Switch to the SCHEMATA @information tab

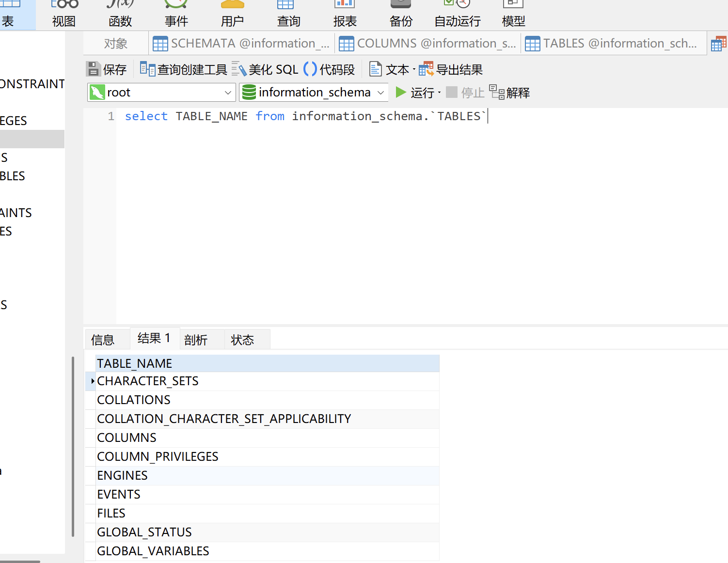[x=241, y=44]
